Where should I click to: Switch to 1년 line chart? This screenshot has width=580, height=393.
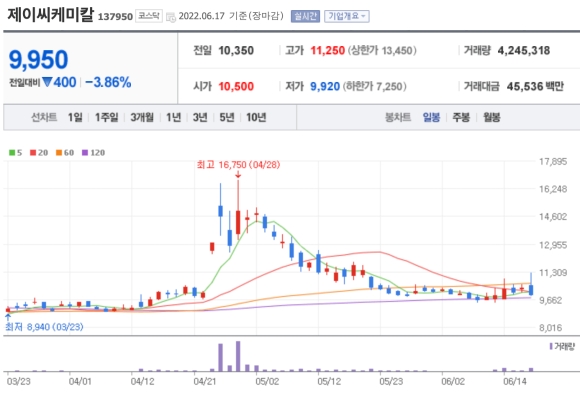tap(173, 117)
